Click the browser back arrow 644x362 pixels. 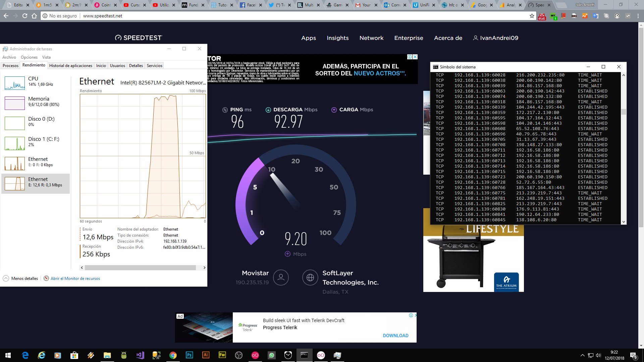[6, 16]
